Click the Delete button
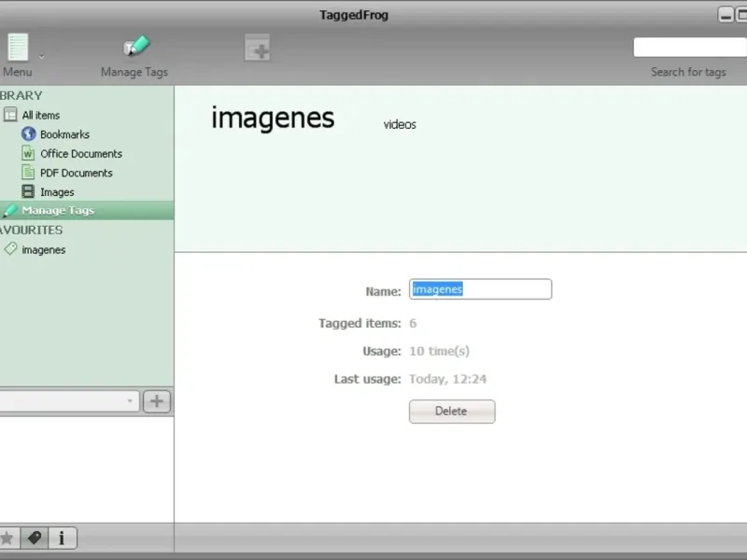 (452, 412)
